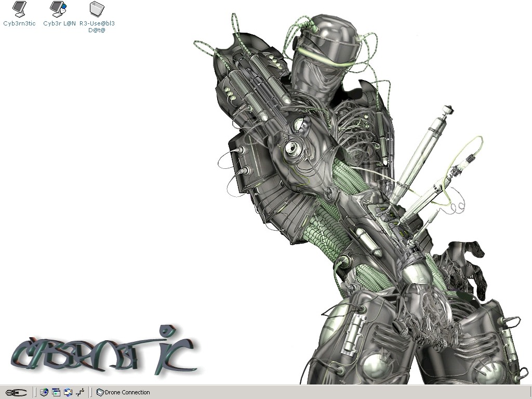The height and width of the screenshot is (399, 532).
Task: Click the "R3-Use@bl3 D@t@" text label
Action: pos(97,26)
